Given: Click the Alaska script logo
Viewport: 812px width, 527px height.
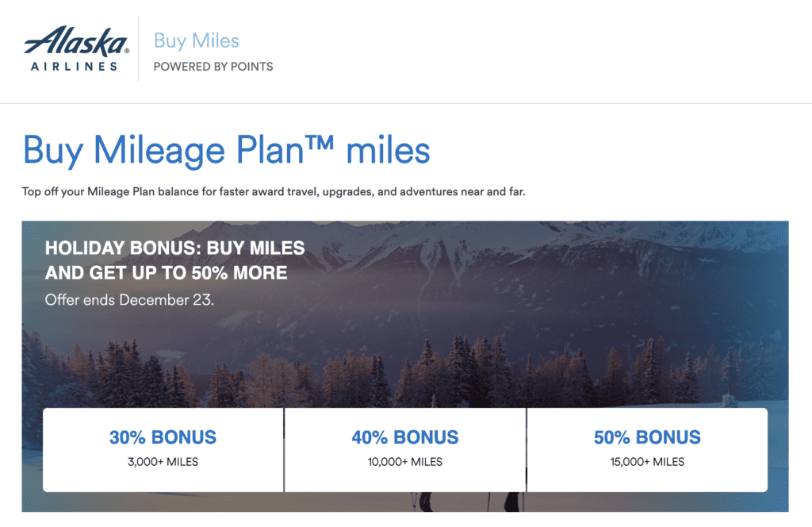Looking at the screenshot, I should [76, 40].
